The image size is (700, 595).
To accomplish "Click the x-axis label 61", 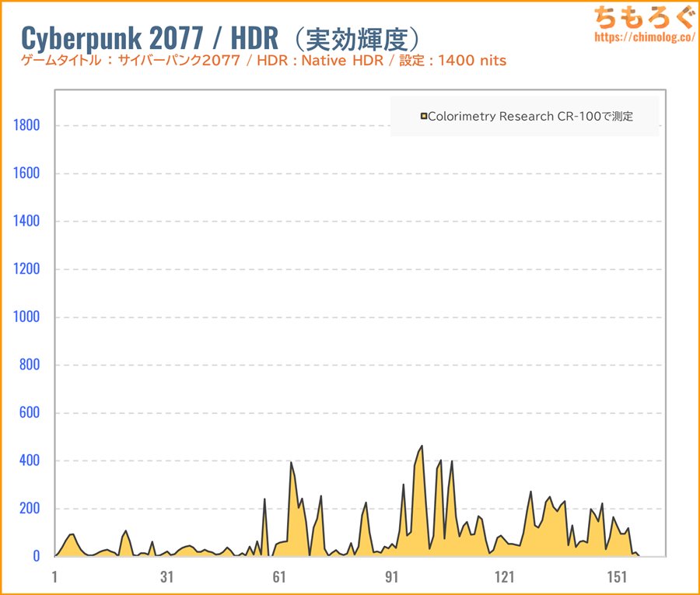I will (x=279, y=577).
